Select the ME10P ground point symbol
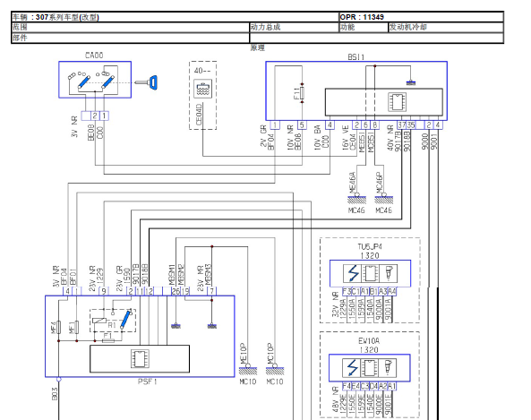The width and height of the screenshot is (531, 420). (248, 370)
